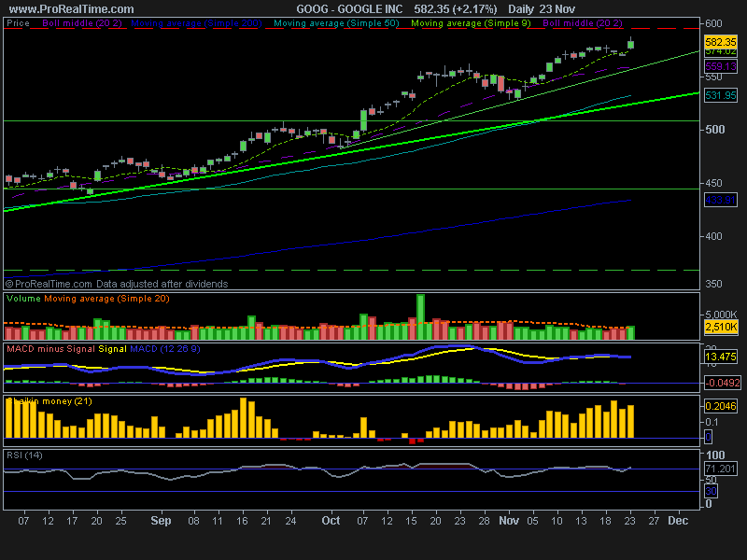Click the blue 433.91 moving average tag
Image resolution: width=747 pixels, height=560 pixels.
point(720,200)
